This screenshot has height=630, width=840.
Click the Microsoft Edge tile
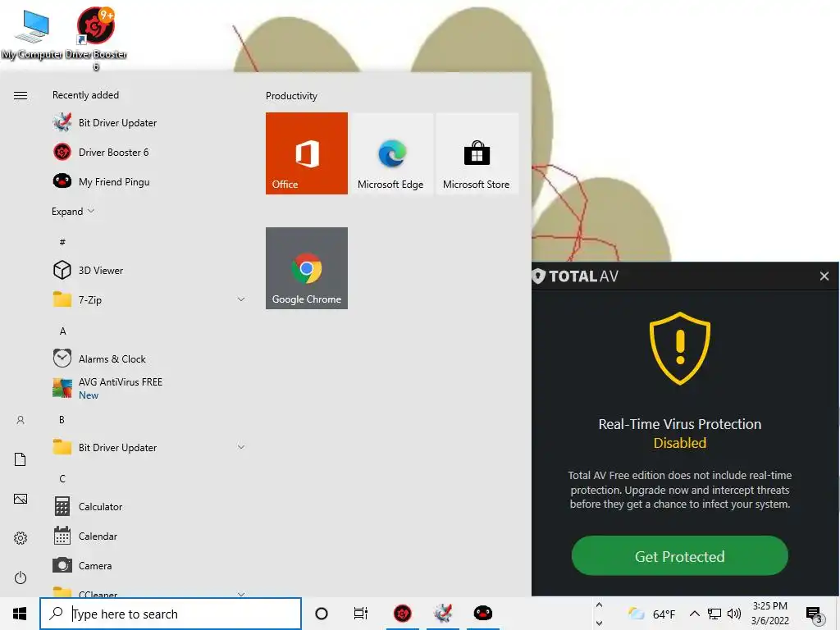point(390,153)
